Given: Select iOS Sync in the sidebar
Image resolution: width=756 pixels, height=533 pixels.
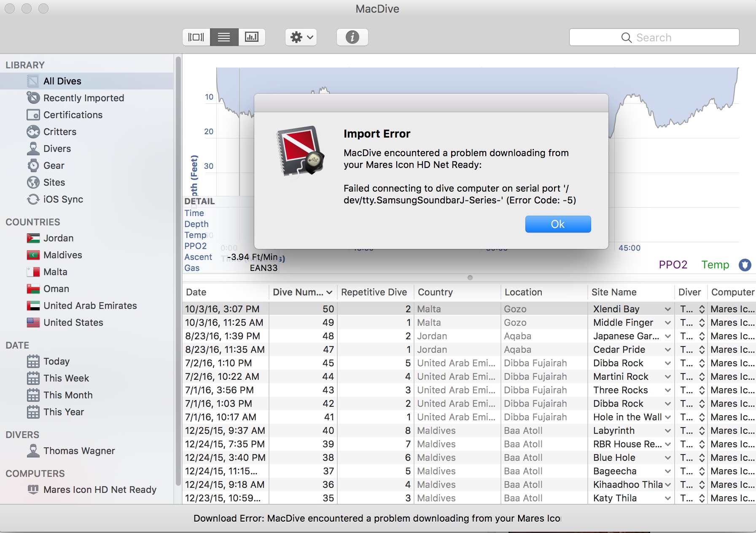Looking at the screenshot, I should click(63, 199).
